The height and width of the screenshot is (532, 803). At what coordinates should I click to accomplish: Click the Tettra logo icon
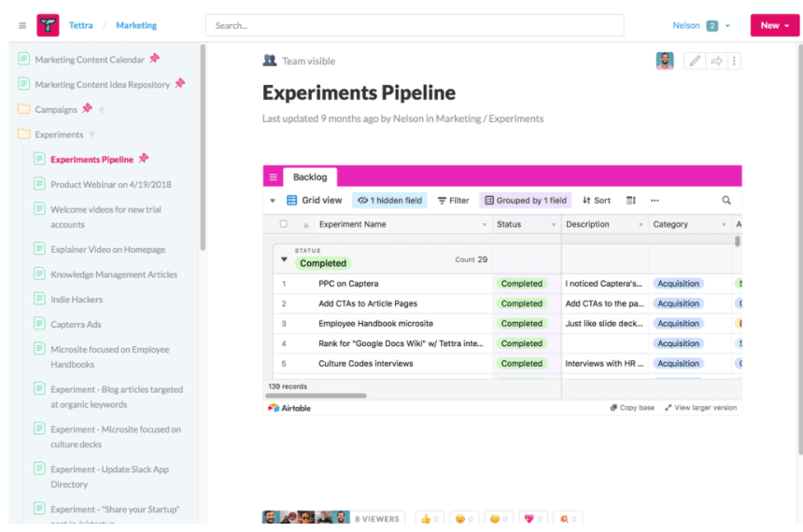48,25
